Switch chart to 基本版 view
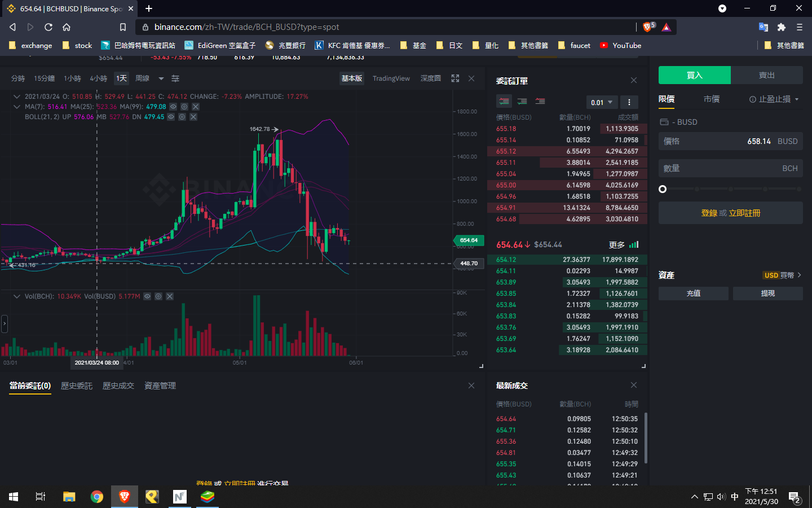The image size is (812, 508). pos(352,78)
